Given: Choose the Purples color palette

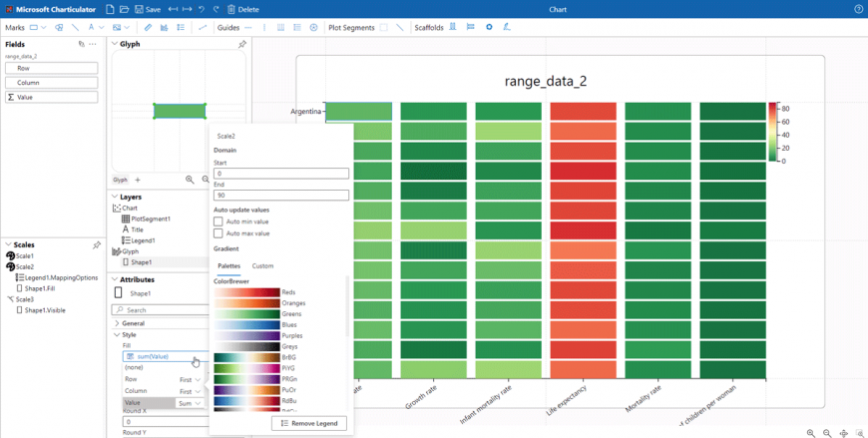Looking at the screenshot, I should [249, 335].
